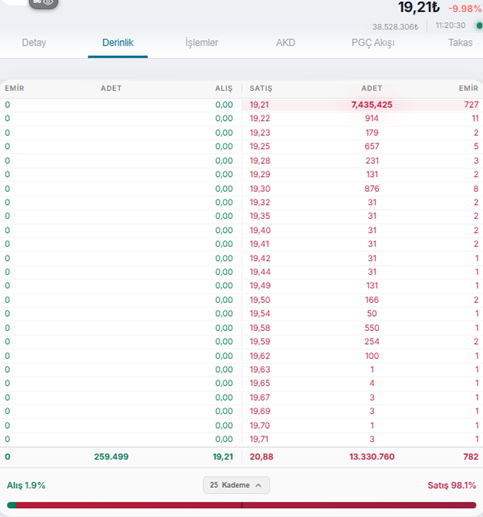Click the current price 19,21₺

click(x=419, y=7)
